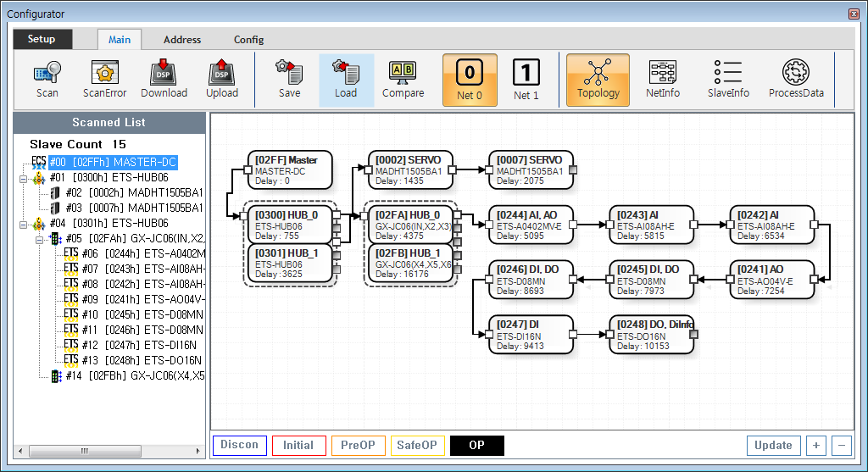
Task: Open the ScanError tool
Action: (x=104, y=80)
